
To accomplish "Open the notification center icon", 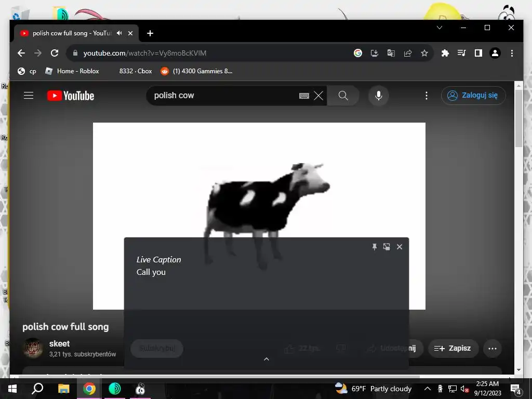I will (516, 389).
